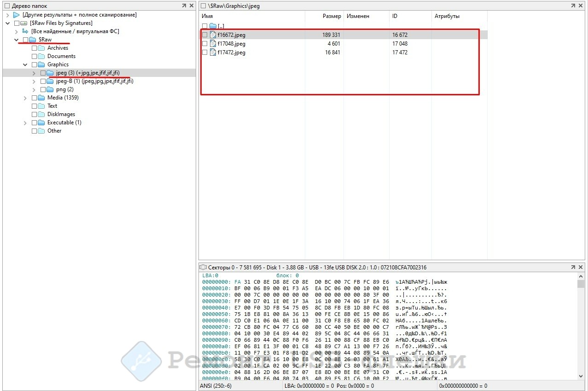Collapse the Graphics folder node

pyautogui.click(x=25, y=64)
